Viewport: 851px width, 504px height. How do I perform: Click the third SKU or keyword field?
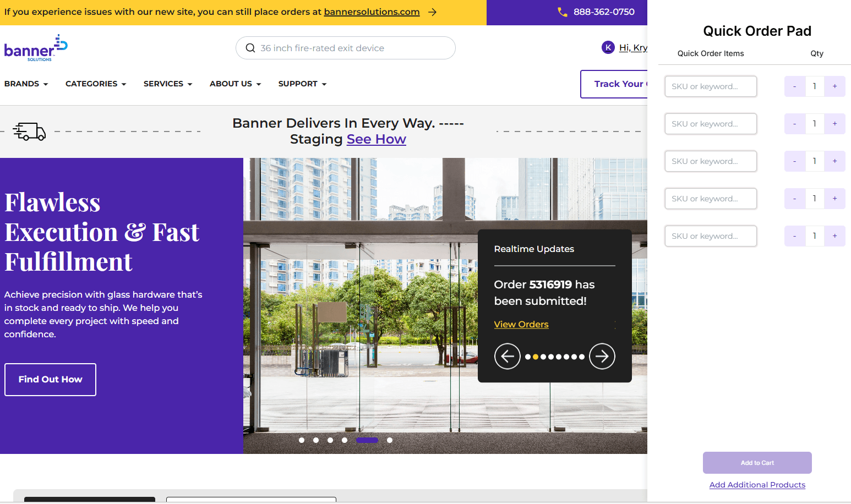tap(710, 161)
